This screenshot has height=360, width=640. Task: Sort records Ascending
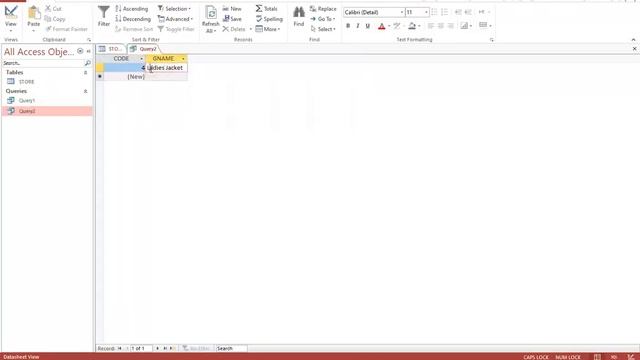[x=132, y=9]
